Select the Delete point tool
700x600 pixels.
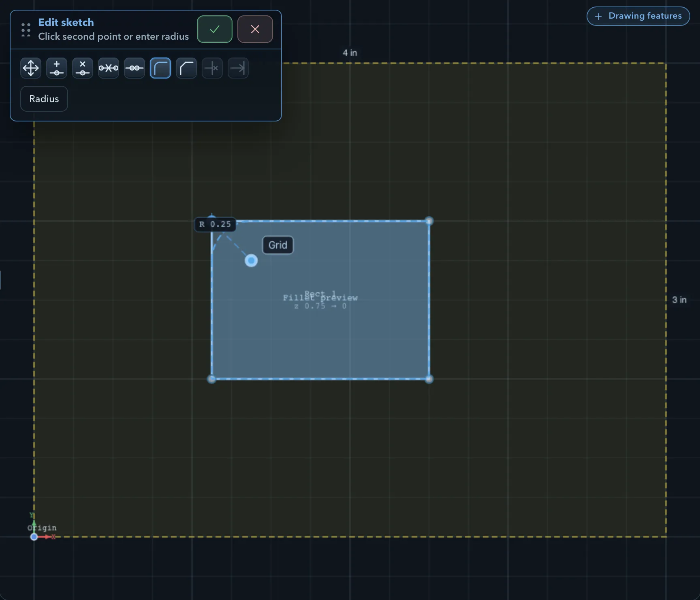pos(83,68)
